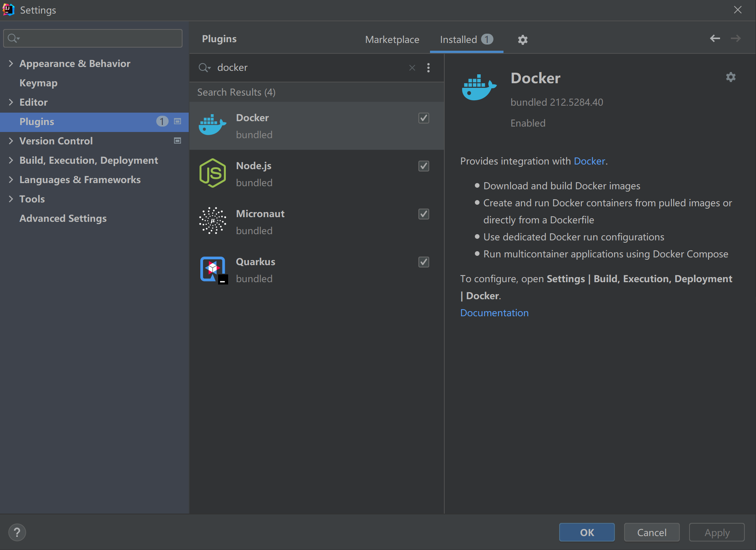Disable the Docker plugin checkbox

click(x=424, y=118)
